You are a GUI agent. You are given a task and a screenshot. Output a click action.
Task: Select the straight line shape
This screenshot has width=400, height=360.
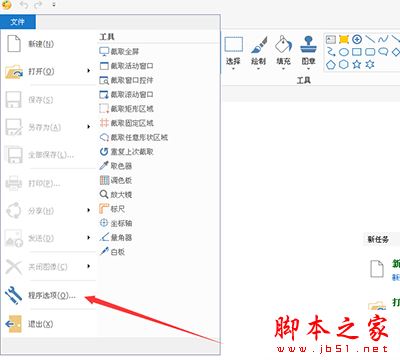[x=370, y=40]
